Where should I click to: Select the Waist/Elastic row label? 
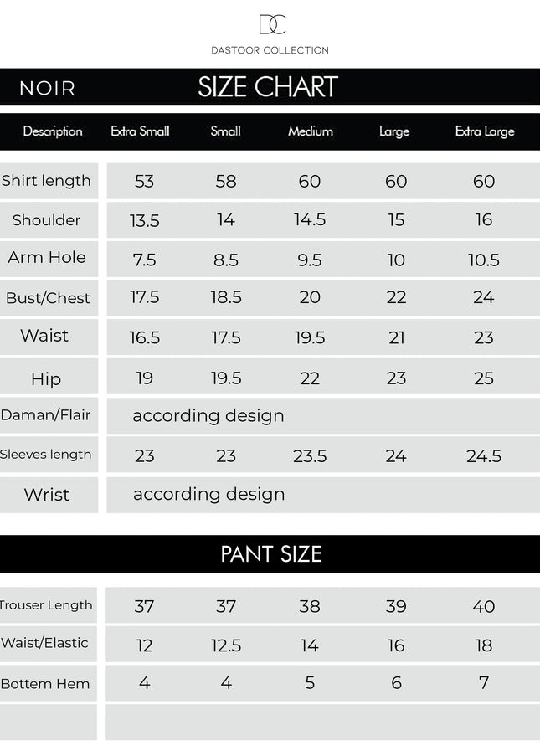[45, 643]
